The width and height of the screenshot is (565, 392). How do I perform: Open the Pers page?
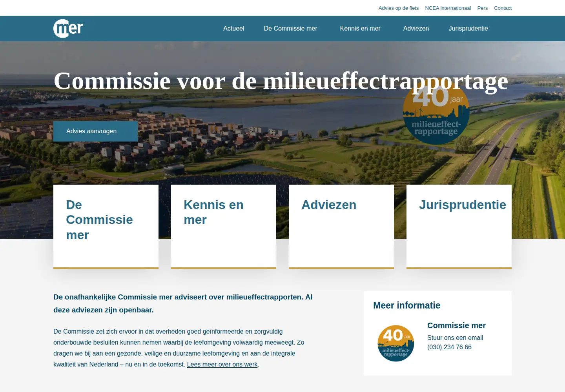[482, 8]
